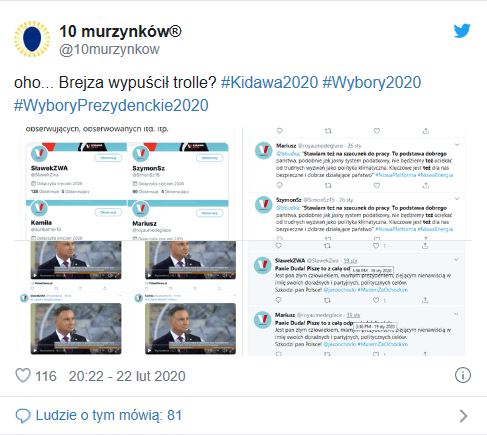Click the Twitter bird logo
The height and width of the screenshot is (435, 487).
pos(462,31)
